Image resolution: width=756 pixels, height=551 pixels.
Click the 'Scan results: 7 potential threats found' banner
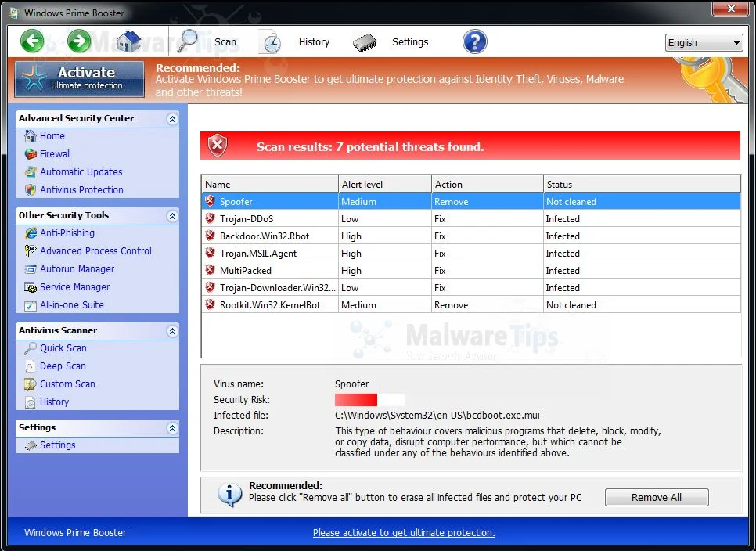(x=470, y=146)
